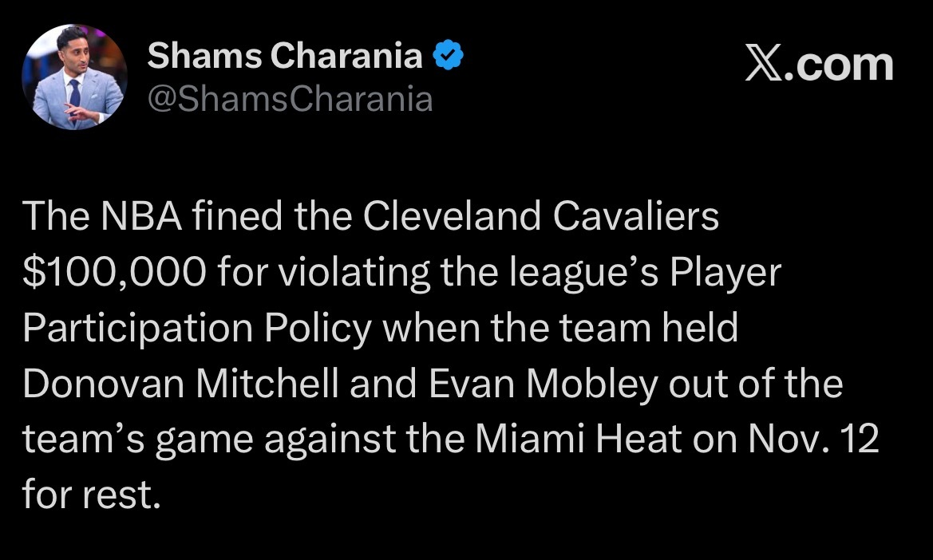Select the word NBA in the tweet
Viewport: 933px width, 560px height.
pos(141,215)
